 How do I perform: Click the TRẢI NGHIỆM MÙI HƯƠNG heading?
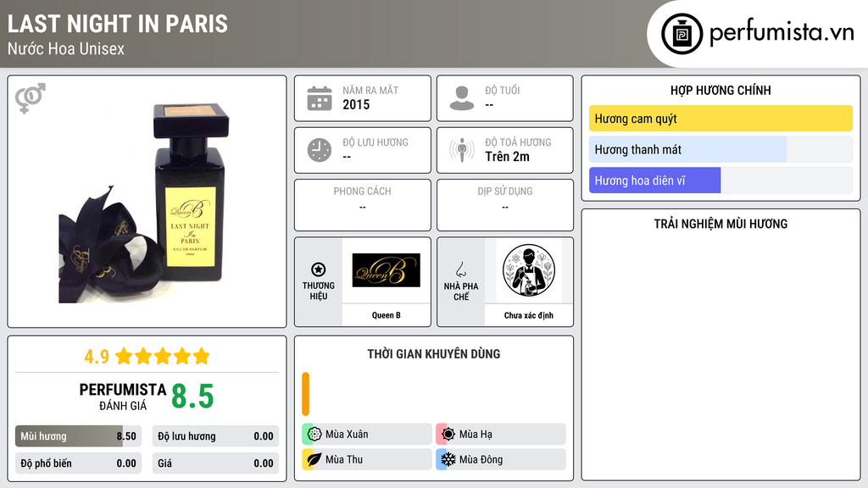pyautogui.click(x=721, y=224)
